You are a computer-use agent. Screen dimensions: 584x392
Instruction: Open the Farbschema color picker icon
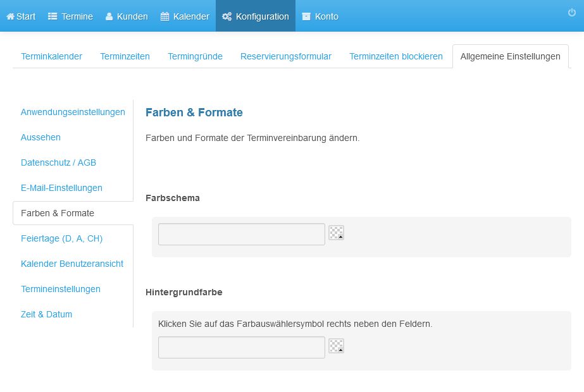coord(337,233)
